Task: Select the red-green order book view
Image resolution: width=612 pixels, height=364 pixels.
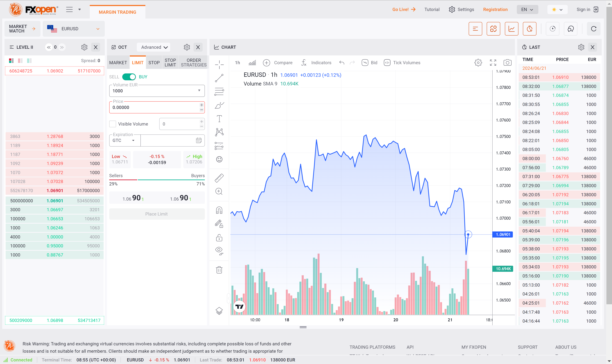Action: click(x=11, y=61)
